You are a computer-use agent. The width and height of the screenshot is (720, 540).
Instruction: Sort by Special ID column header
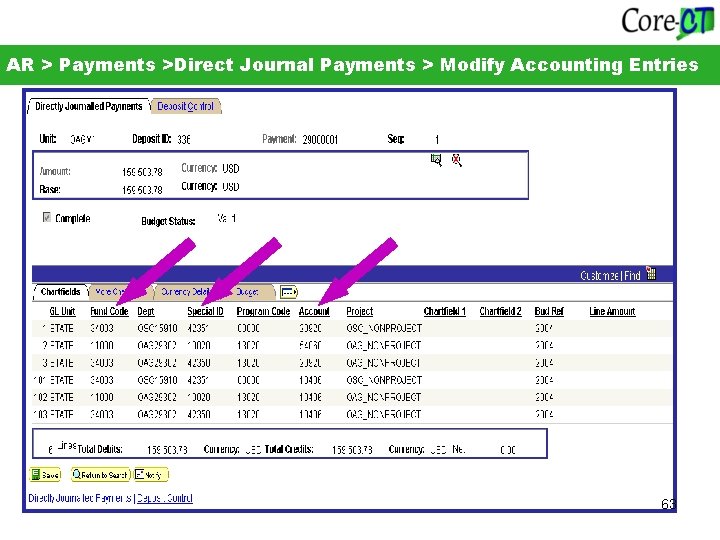205,311
